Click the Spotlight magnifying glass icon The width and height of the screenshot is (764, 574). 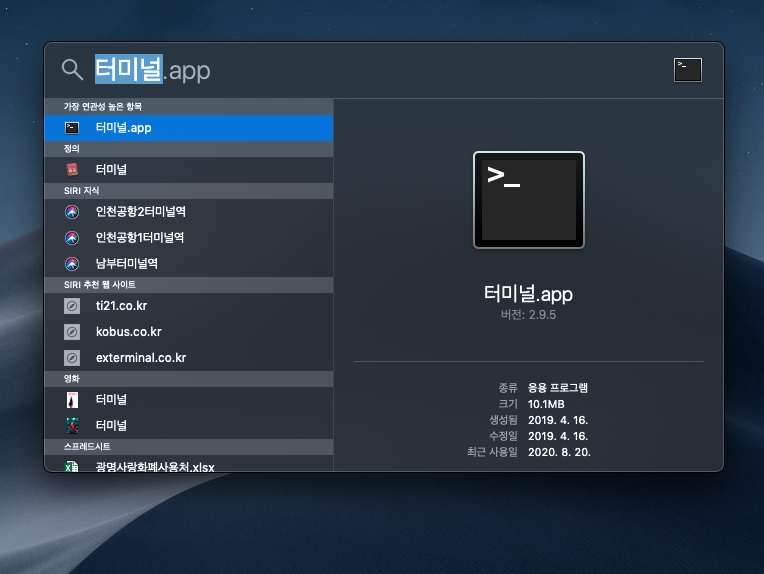pyautogui.click(x=72, y=70)
